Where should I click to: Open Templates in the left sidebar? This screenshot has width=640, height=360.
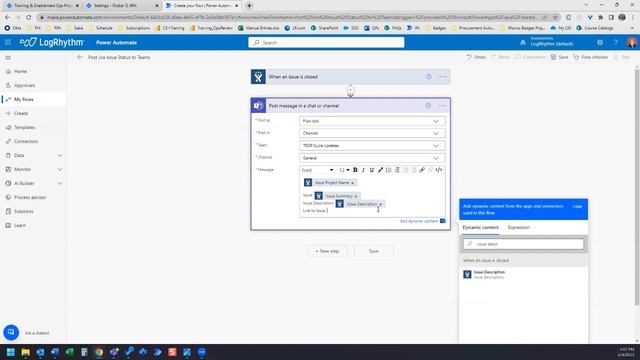coord(24,127)
